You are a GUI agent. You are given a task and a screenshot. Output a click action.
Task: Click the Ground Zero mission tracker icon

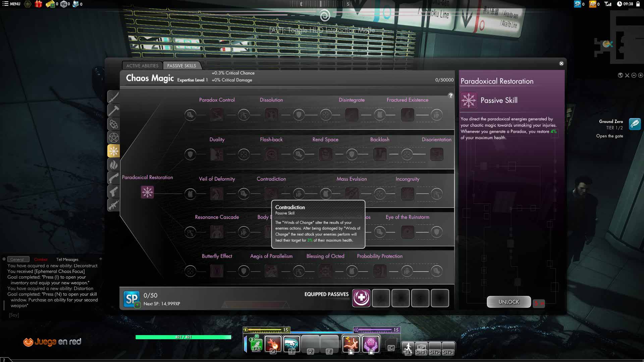635,124
